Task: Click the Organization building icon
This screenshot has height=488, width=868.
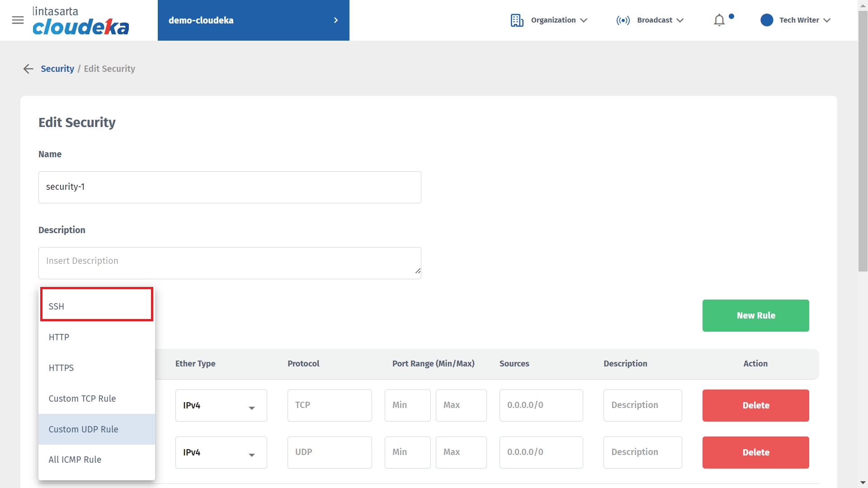Action: [517, 20]
